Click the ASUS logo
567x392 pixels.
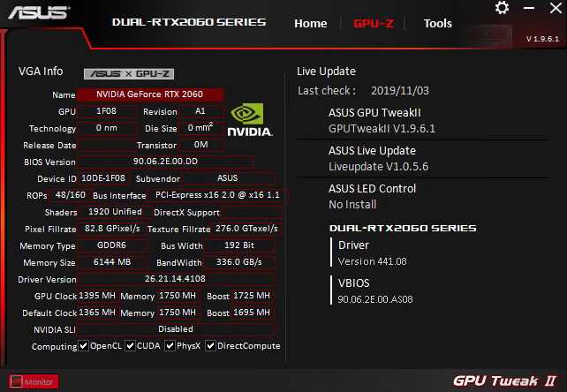coord(39,12)
